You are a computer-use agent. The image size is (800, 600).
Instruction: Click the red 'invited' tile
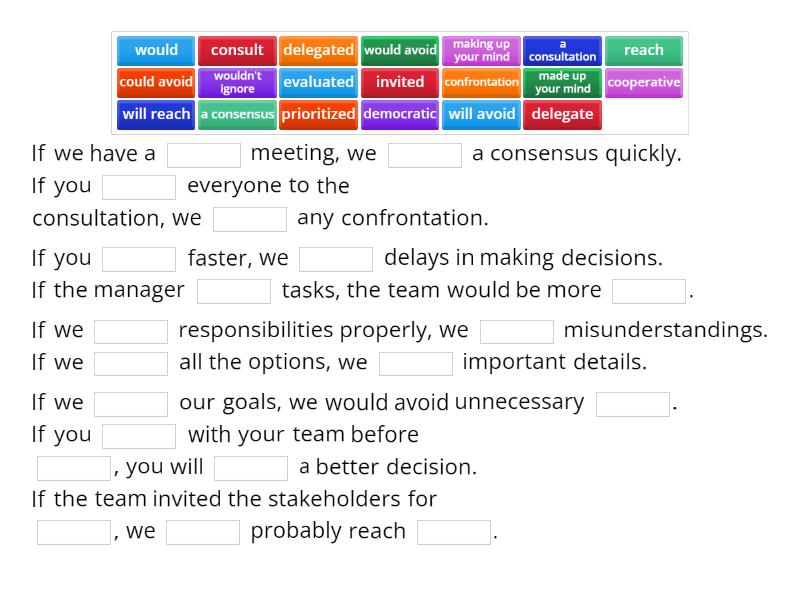[x=400, y=82]
